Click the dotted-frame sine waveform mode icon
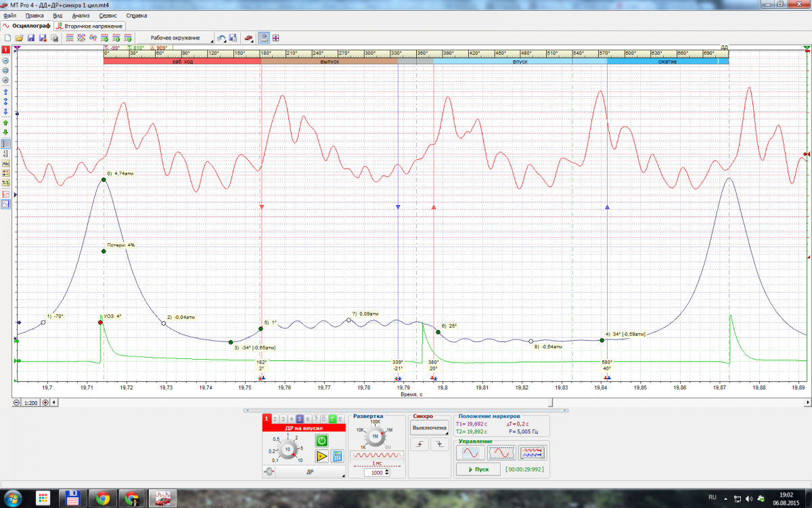Viewport: 812px width, 508px height. (x=501, y=452)
